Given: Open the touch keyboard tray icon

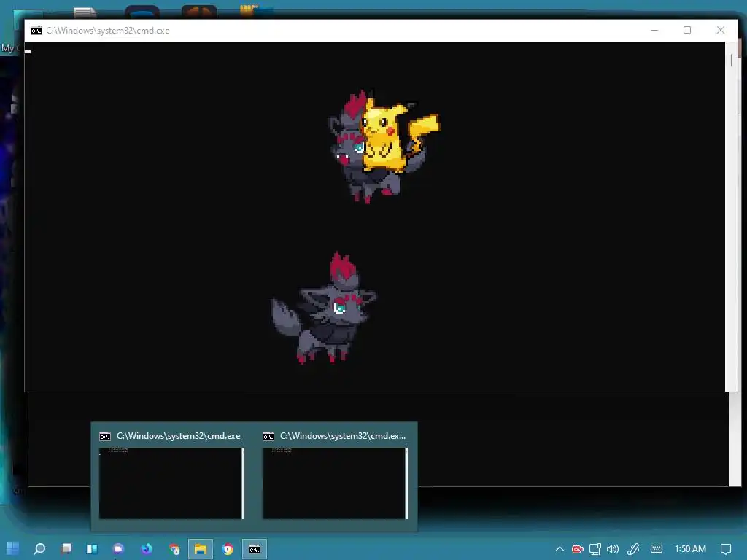Looking at the screenshot, I should (657, 549).
